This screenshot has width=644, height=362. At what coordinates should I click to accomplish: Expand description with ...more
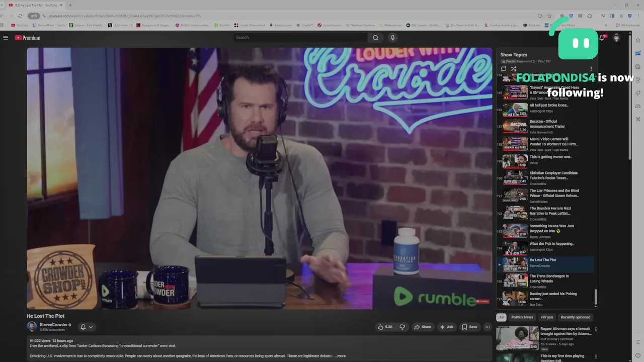pos(341,356)
